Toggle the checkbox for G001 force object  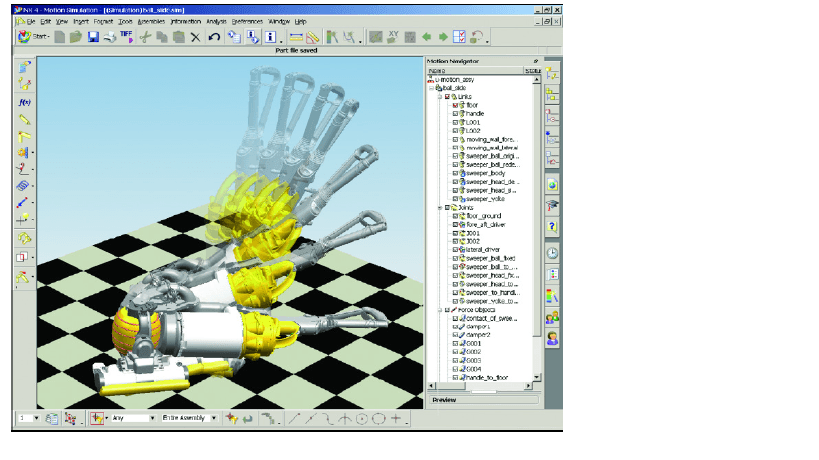click(455, 344)
